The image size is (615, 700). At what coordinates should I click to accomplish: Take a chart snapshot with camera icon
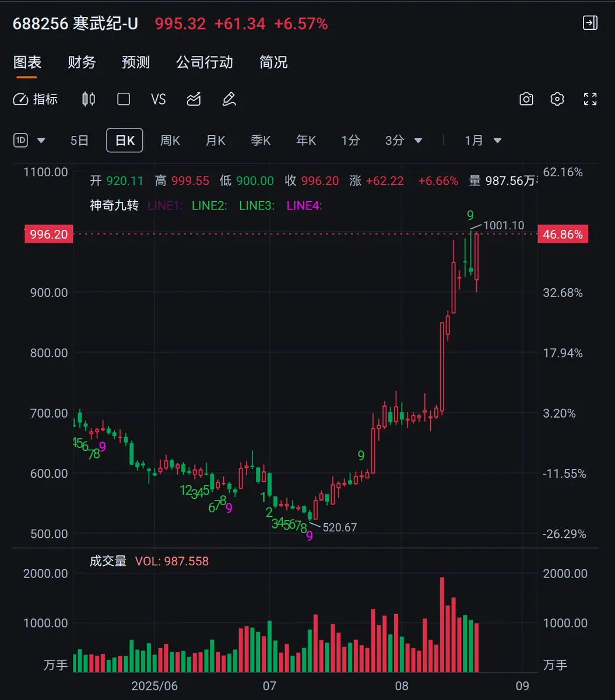(526, 99)
